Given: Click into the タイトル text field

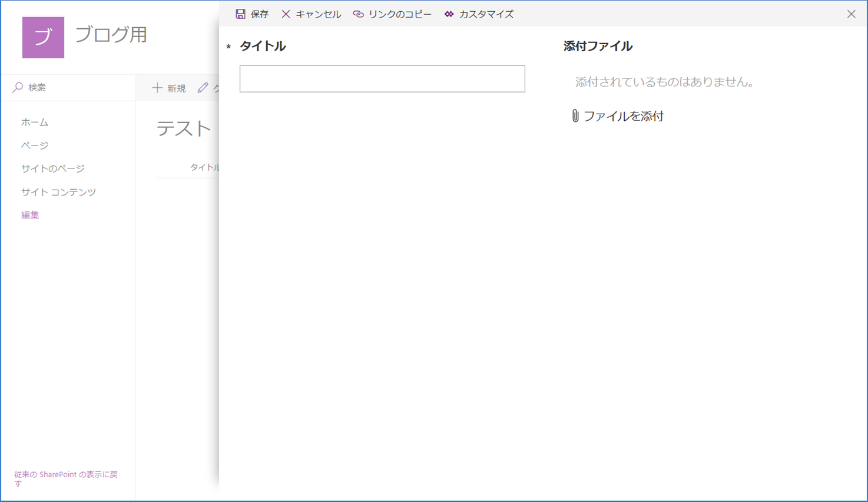Looking at the screenshot, I should tap(382, 79).
